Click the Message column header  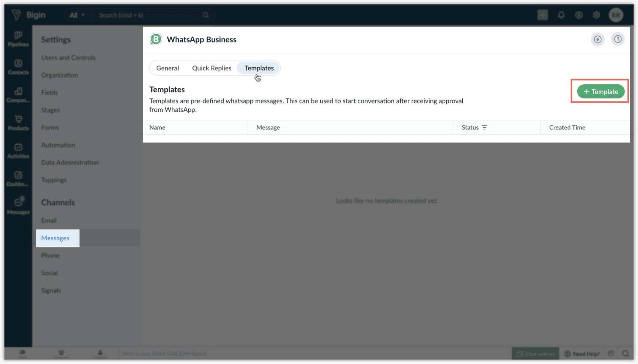(268, 128)
